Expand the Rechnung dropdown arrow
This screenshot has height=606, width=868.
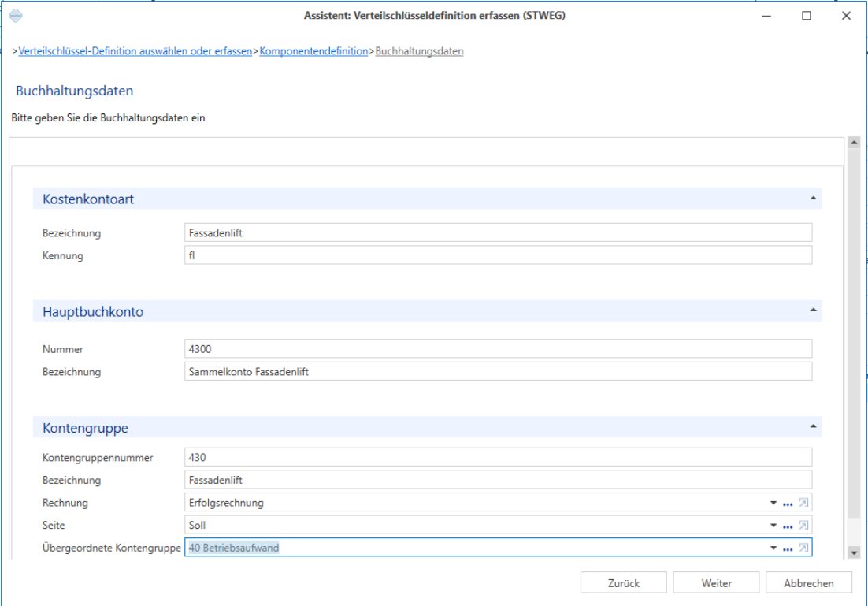coord(773,503)
